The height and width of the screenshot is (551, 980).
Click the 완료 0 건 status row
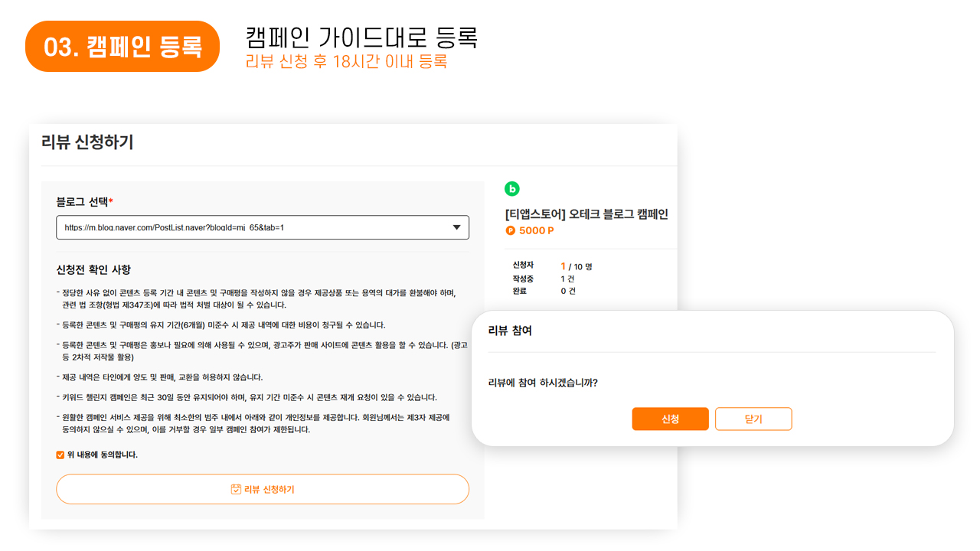[x=544, y=291]
